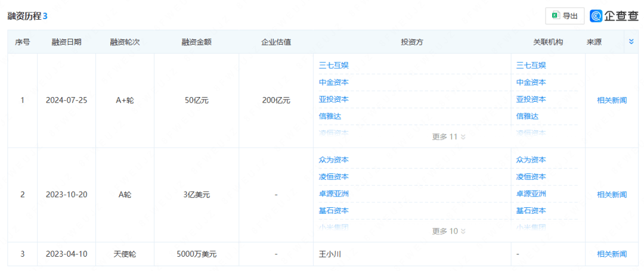Select round cell A轮
The height and width of the screenshot is (271, 644).
point(125,195)
